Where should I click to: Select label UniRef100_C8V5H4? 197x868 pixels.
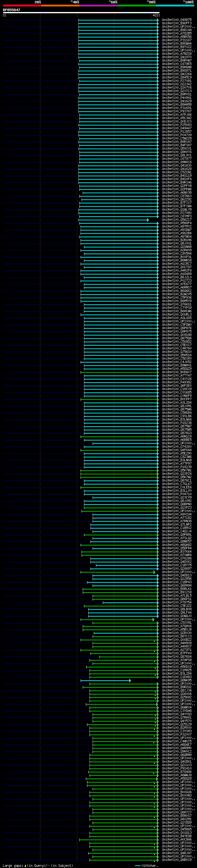coord(176,254)
